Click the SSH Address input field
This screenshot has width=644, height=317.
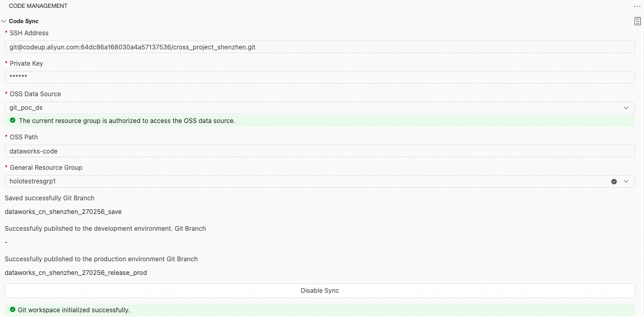coord(320,47)
